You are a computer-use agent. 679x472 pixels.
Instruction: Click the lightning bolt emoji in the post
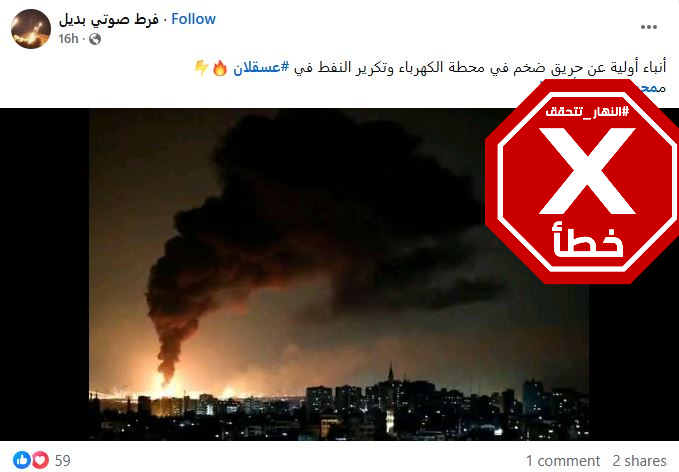[x=201, y=68]
